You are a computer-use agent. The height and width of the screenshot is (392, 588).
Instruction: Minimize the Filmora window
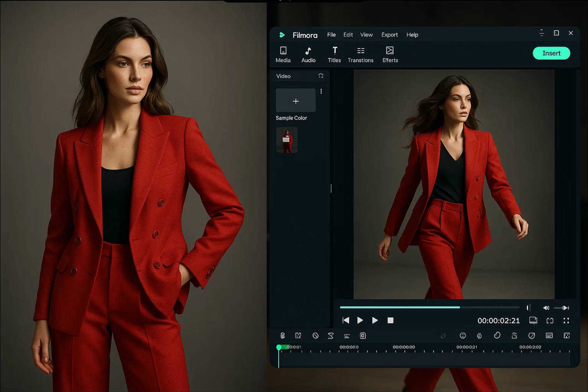click(x=541, y=33)
